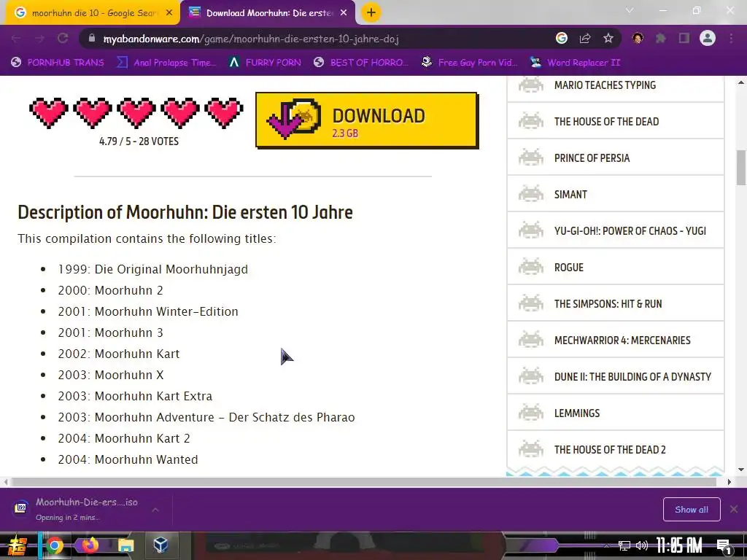Click the horizontal scrollbar right arrow
Screen dimensions: 747x560
pos(729,482)
